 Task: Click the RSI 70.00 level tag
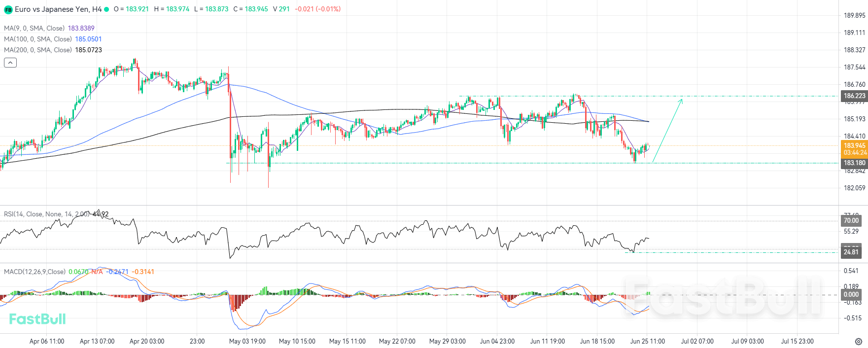(851, 220)
